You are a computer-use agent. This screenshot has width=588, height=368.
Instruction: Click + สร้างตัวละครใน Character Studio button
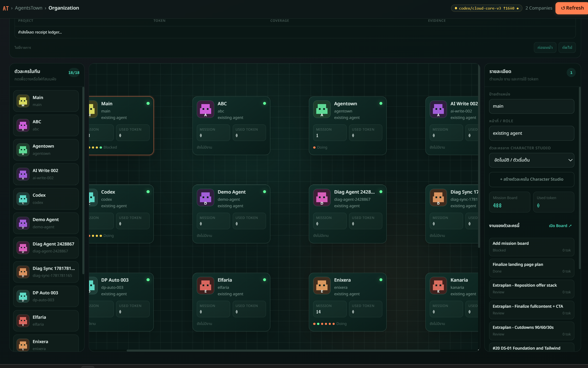tap(531, 179)
